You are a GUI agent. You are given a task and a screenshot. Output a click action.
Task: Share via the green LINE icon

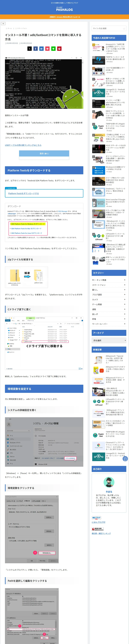53,49
